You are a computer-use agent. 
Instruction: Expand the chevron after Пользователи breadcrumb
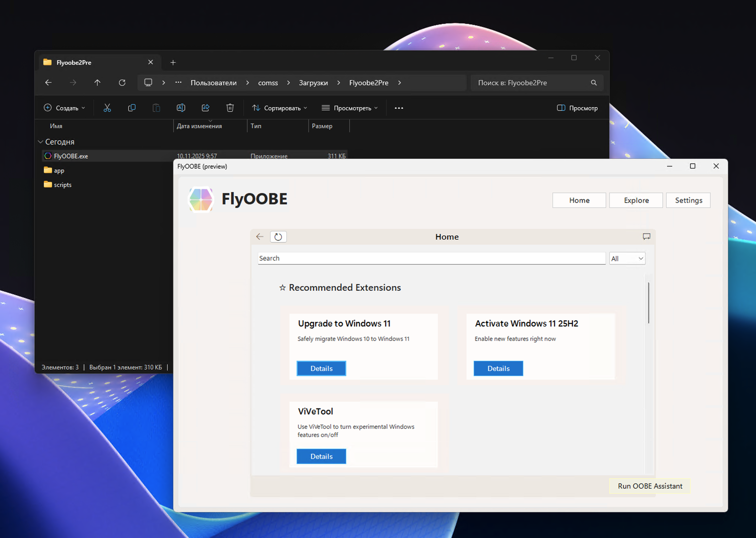pyautogui.click(x=247, y=83)
